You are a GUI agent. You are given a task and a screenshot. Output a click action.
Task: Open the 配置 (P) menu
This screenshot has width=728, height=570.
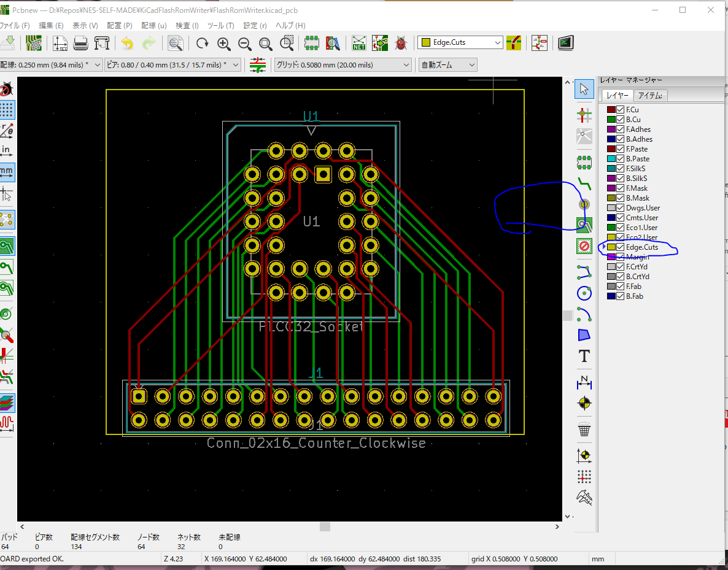pos(119,26)
